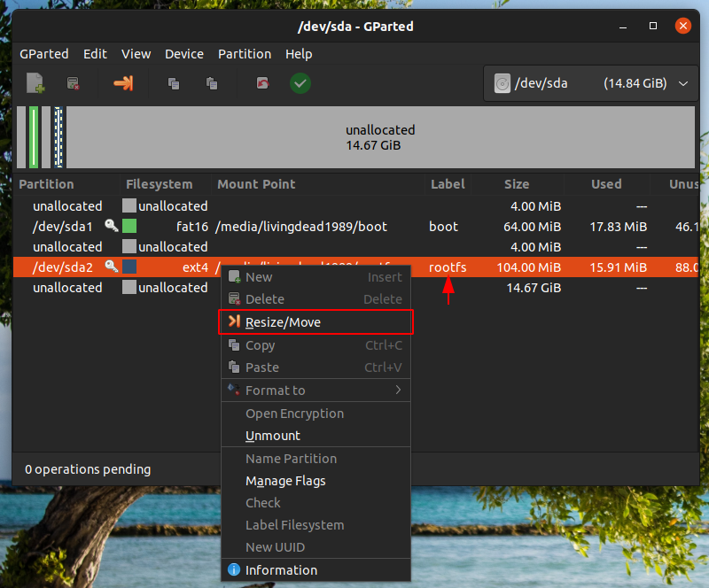Click the 15.91 MiB used cell
Screen dimensions: 709x588
pyautogui.click(x=618, y=267)
